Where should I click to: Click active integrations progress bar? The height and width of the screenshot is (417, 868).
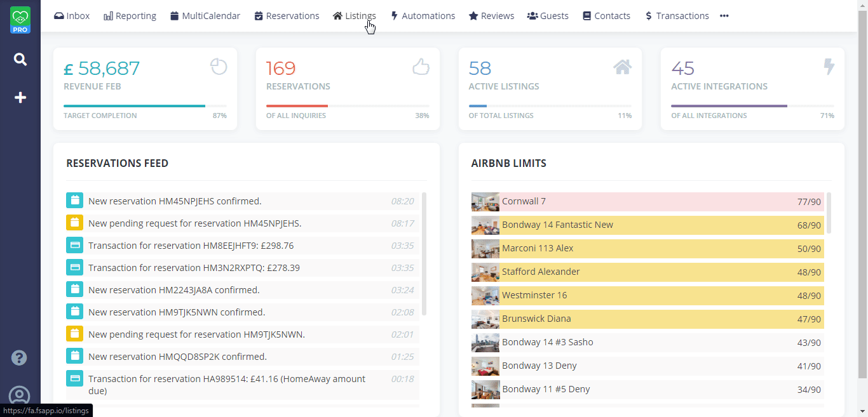(752, 106)
